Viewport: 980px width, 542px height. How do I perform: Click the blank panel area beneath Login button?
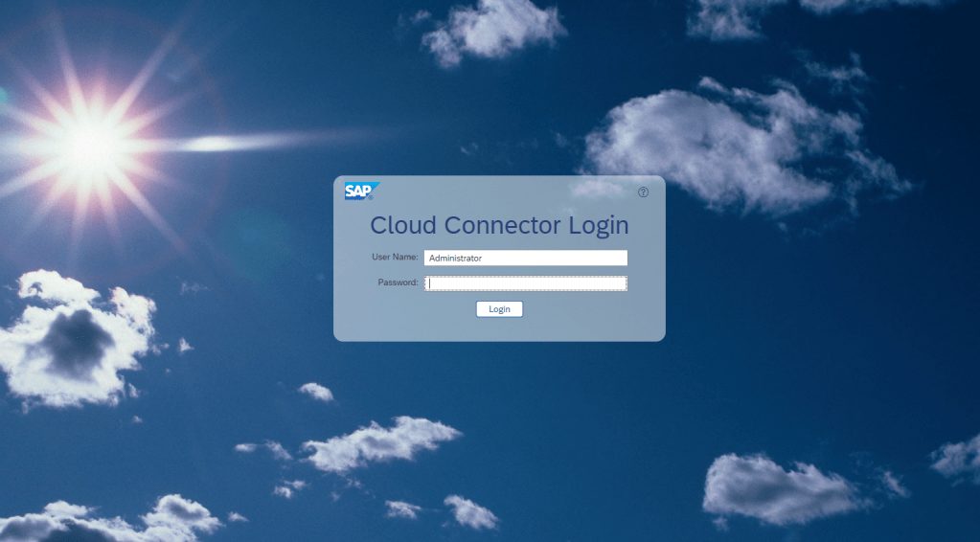499,328
